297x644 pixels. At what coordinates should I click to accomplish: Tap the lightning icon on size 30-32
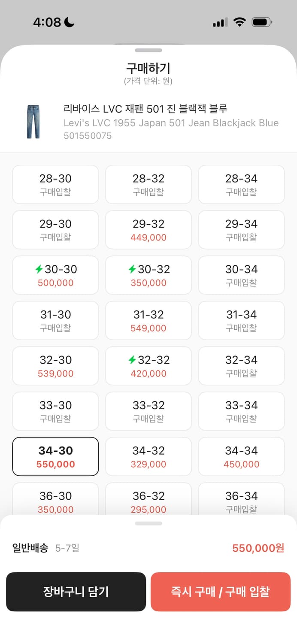[132, 269]
